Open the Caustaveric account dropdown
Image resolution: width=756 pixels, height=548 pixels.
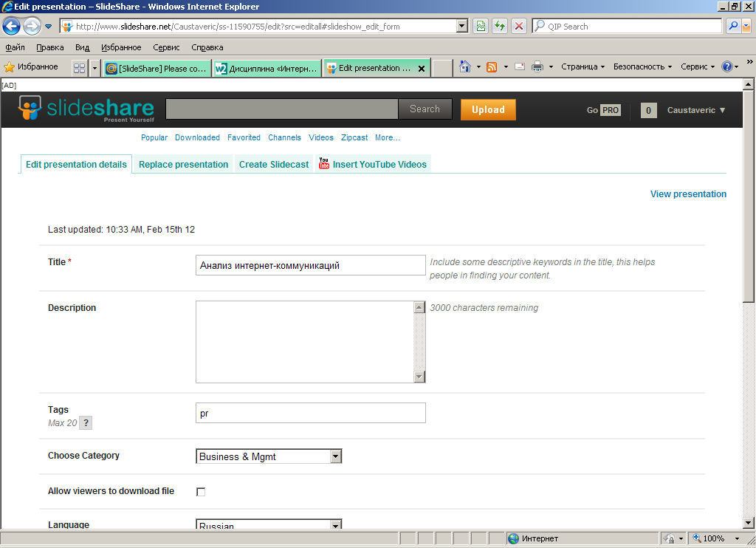coord(695,110)
